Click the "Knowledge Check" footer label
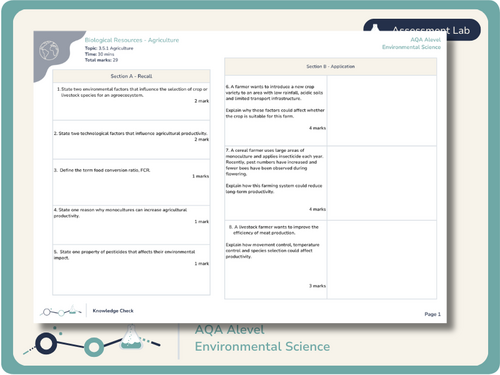The width and height of the screenshot is (500, 375). coord(113,311)
